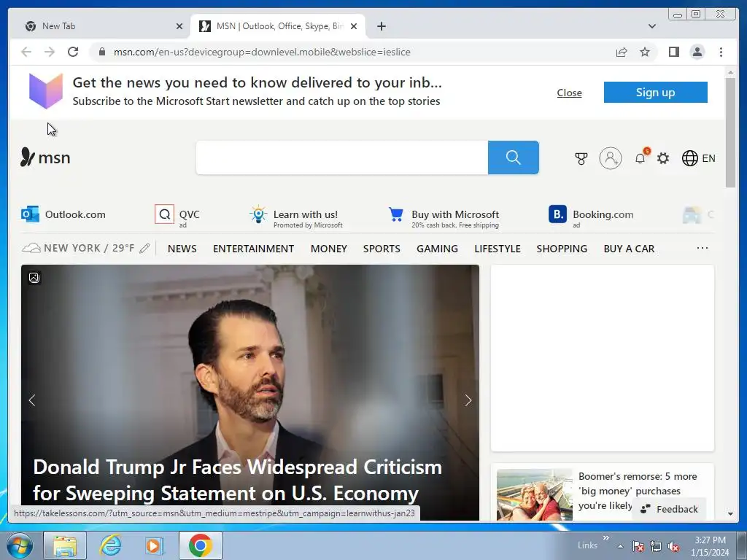Open Windows Media Player from taskbar
Viewport: 747px width, 560px height.
point(154,545)
